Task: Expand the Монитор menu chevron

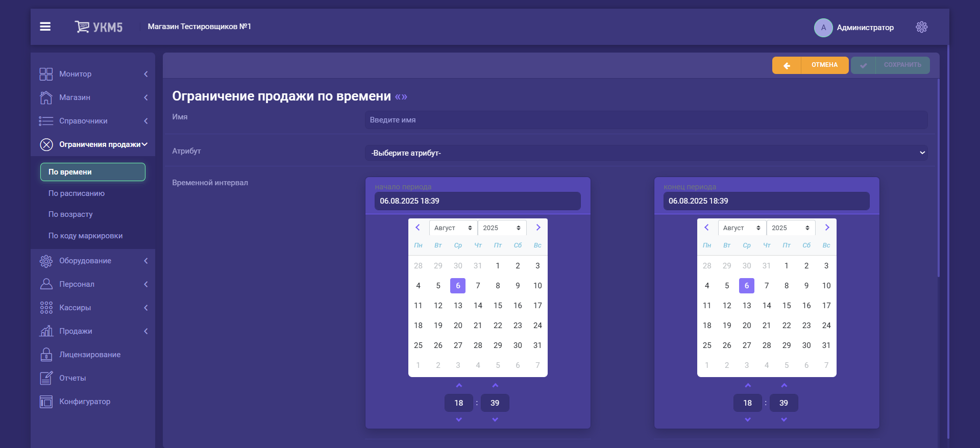Action: coord(146,74)
